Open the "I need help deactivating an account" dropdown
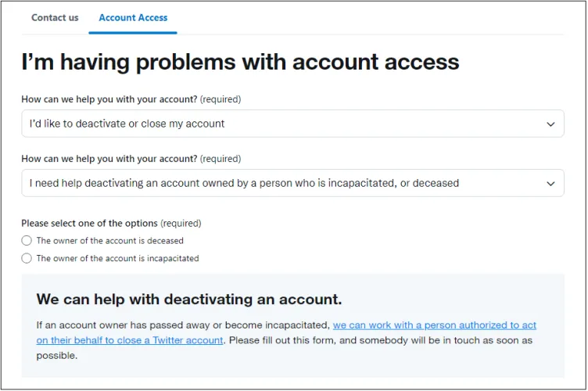This screenshot has height=391, width=588. (281, 183)
